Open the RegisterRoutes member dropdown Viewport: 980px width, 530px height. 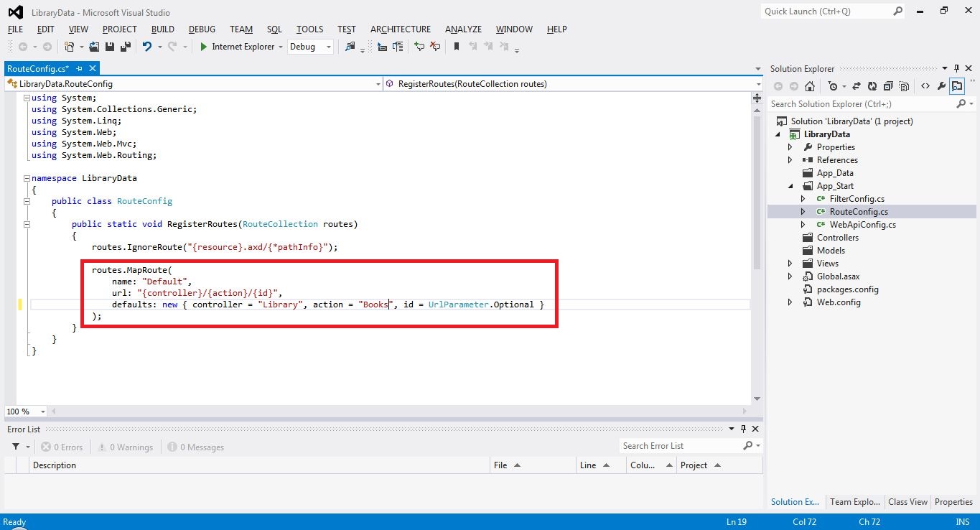pos(758,84)
